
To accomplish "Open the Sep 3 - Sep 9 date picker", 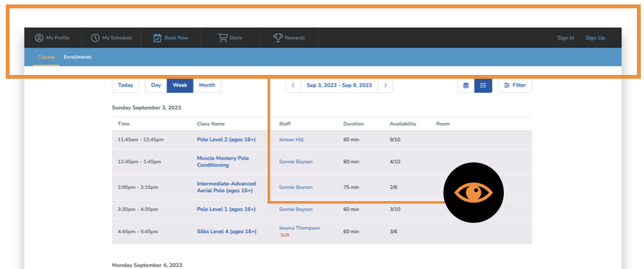I will pos(339,85).
